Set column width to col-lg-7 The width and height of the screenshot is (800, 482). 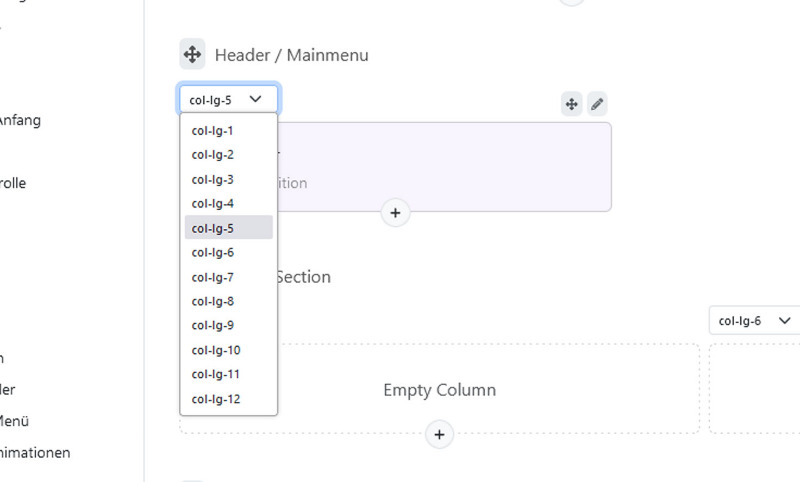click(x=229, y=277)
